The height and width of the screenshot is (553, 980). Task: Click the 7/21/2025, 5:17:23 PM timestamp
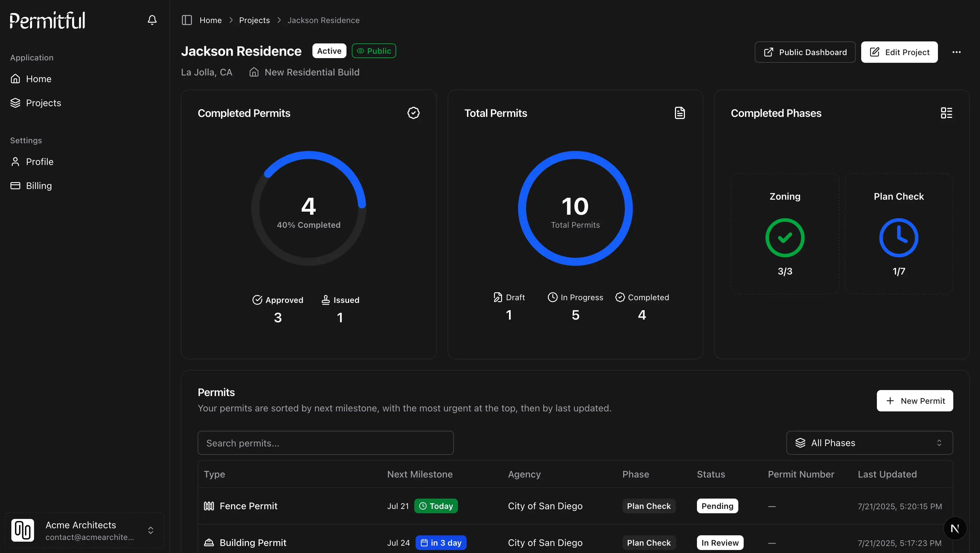(899, 543)
